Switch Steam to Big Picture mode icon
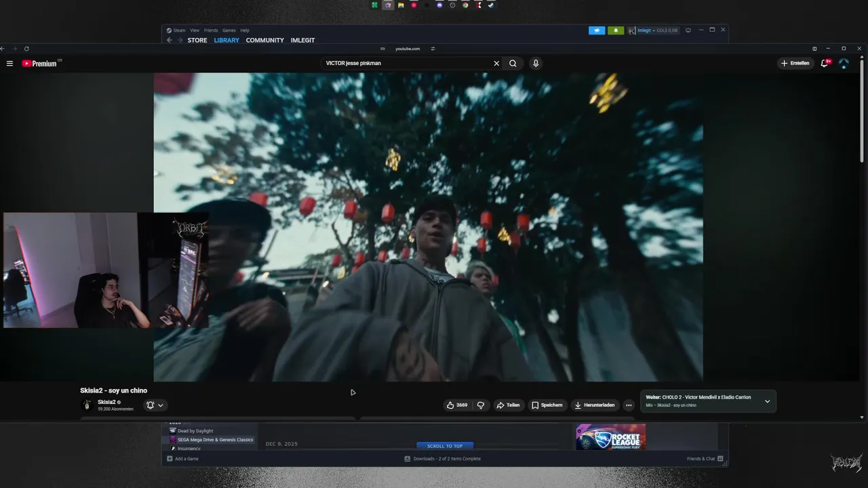Viewport: 868px width, 488px height. pos(688,30)
